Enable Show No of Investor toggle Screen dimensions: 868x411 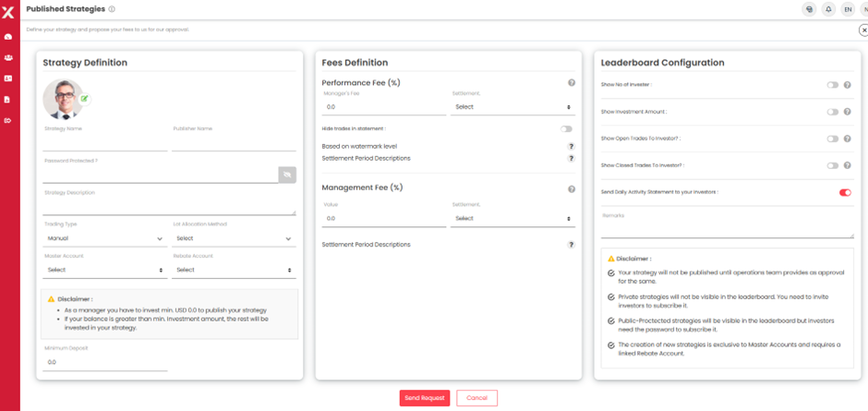click(x=832, y=85)
